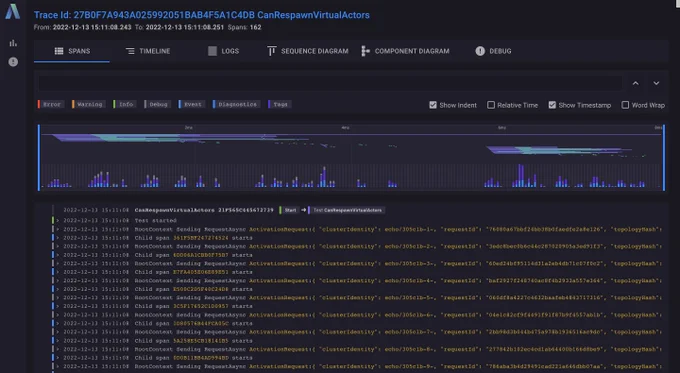Uncheck the Show Indent checkbox
Image resolution: width=680 pixels, height=373 pixels.
(433, 105)
